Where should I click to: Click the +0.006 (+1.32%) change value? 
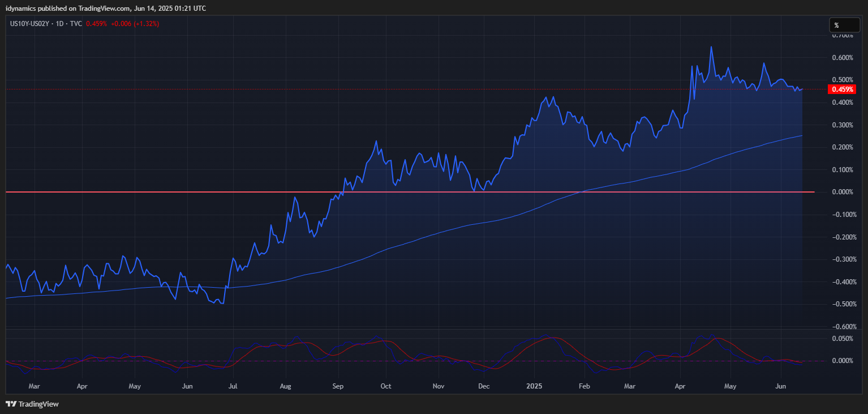coord(135,24)
